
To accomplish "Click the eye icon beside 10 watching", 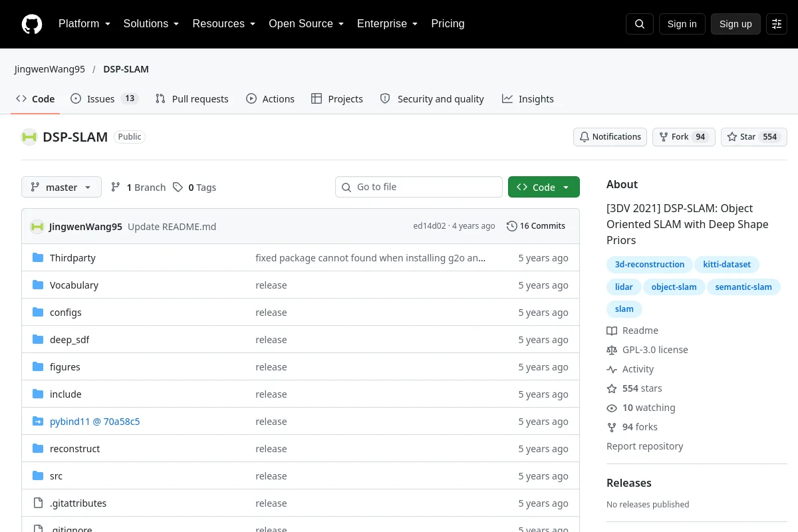I will [x=612, y=408].
